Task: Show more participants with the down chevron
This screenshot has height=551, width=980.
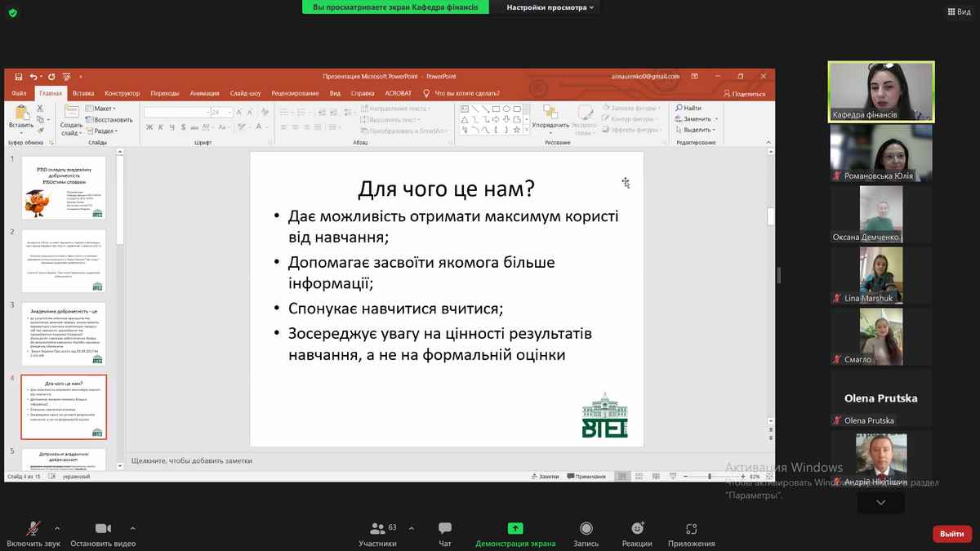Action: pos(880,503)
